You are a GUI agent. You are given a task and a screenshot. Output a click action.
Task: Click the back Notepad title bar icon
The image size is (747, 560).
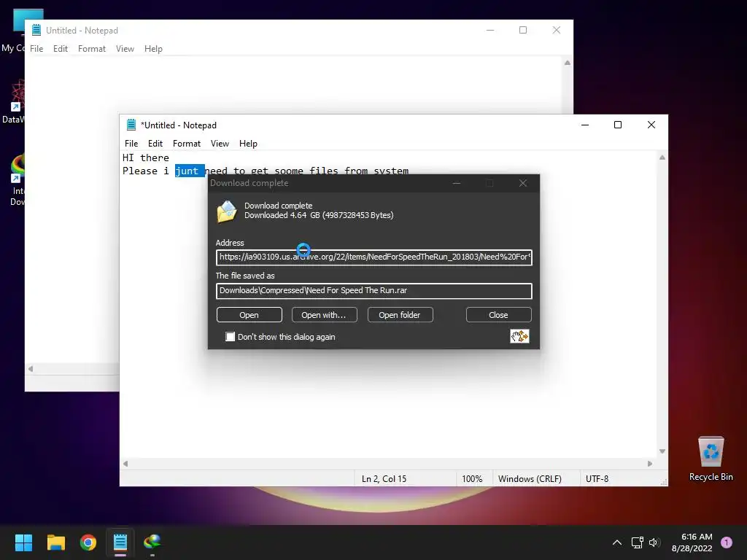(36, 30)
